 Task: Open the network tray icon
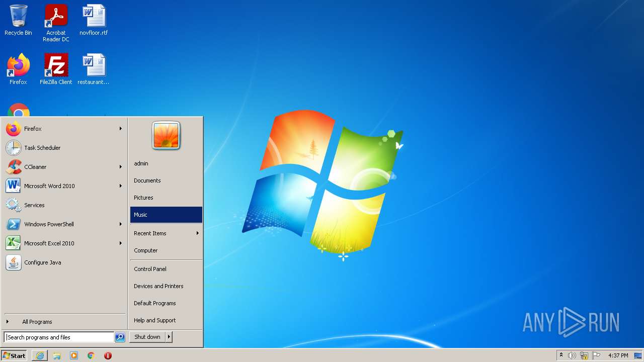pos(584,355)
